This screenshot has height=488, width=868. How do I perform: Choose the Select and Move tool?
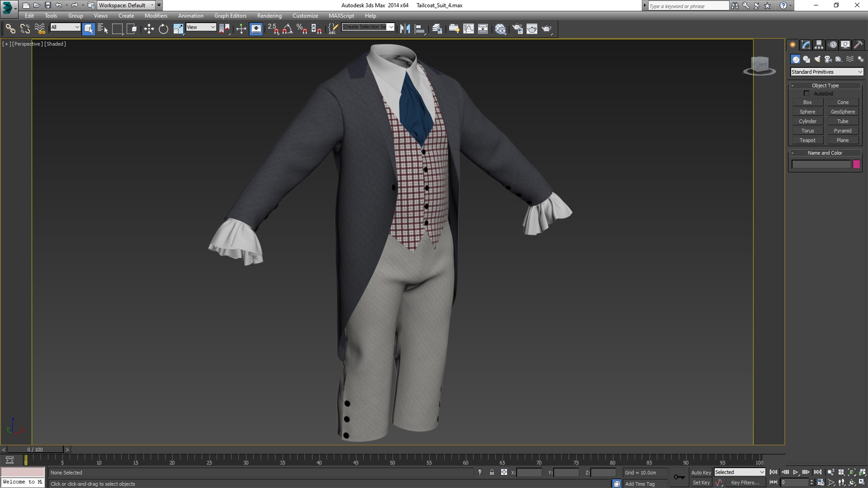149,29
